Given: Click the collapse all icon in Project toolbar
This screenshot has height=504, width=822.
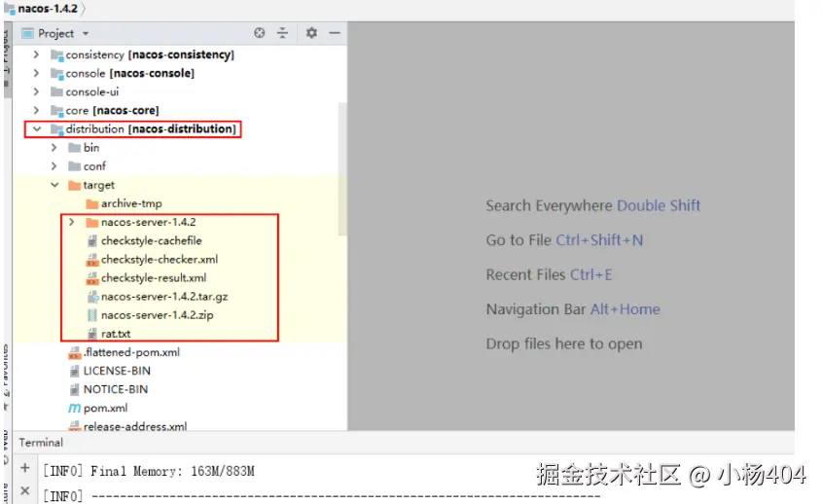Looking at the screenshot, I should click(x=282, y=33).
